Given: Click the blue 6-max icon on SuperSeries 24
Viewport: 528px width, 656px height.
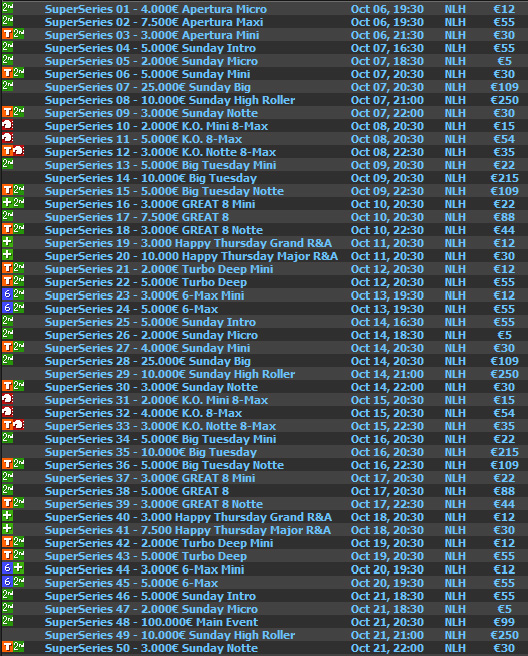Looking at the screenshot, I should coord(8,308).
